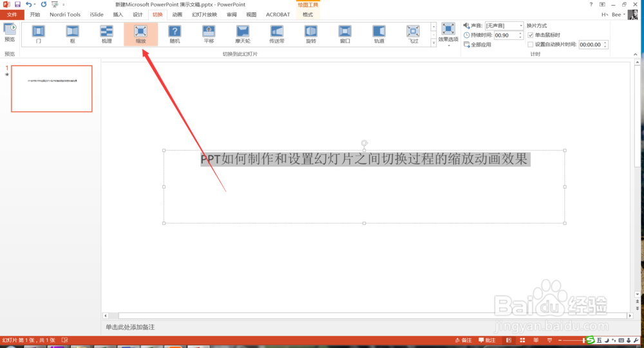Select the 梳理 (Comb) transition

106,34
